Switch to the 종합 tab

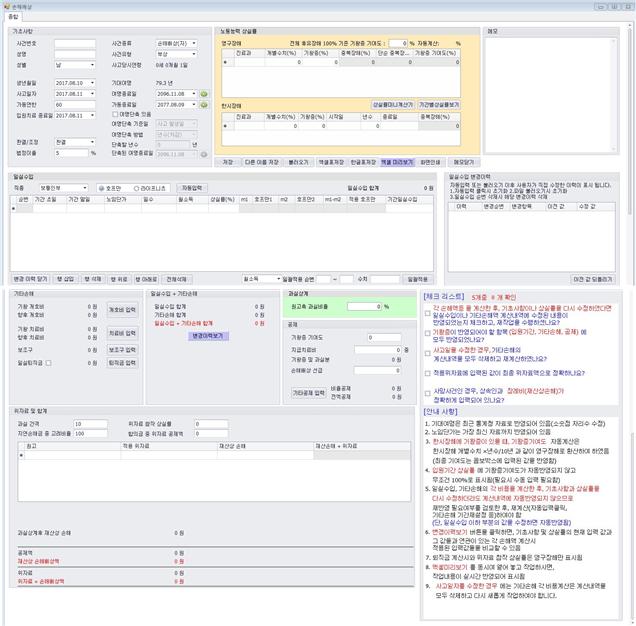(x=13, y=17)
